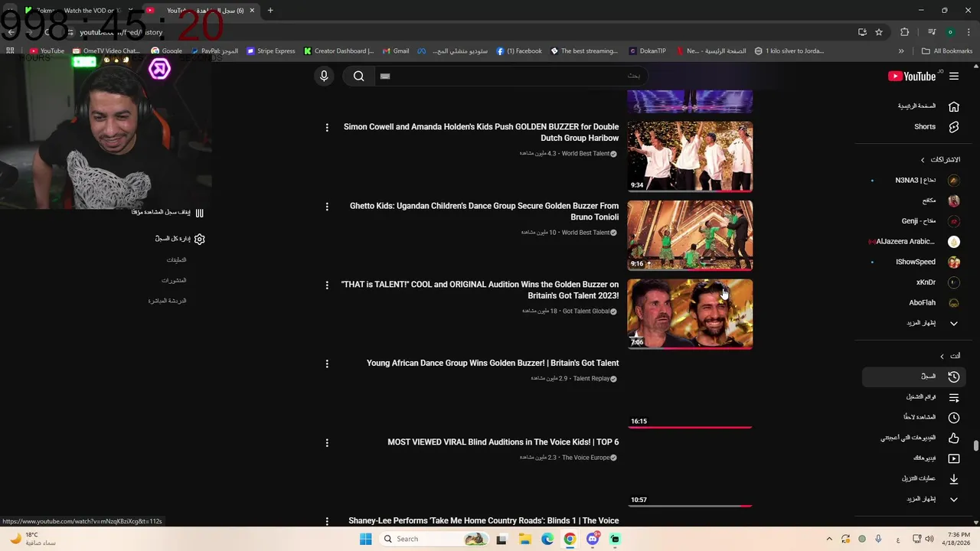This screenshot has height=551, width=980.
Task: Open options for Simon Cowell Haribow video
Action: tap(327, 128)
